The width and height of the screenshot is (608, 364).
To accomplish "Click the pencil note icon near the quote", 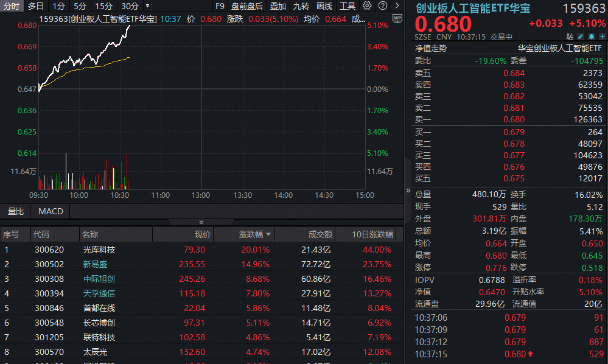I will coord(581,37).
